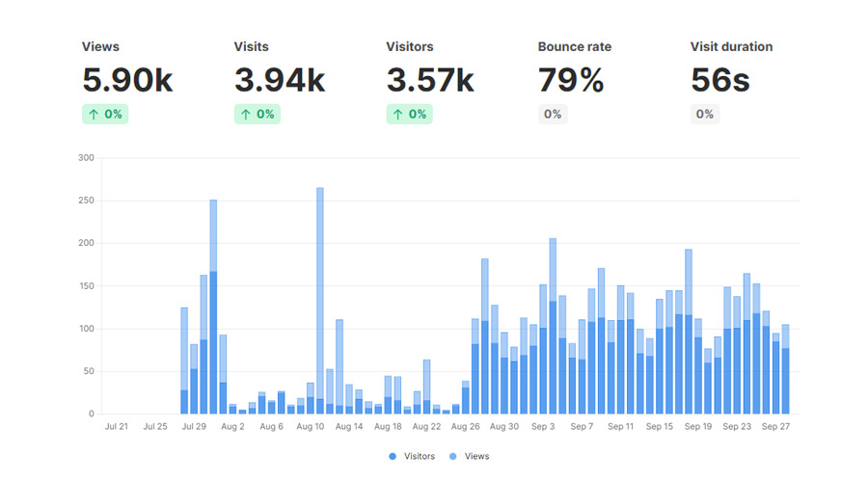Screen dimensions: 868x482
Task: Select the Visitors metric heading
Action: tap(410, 46)
